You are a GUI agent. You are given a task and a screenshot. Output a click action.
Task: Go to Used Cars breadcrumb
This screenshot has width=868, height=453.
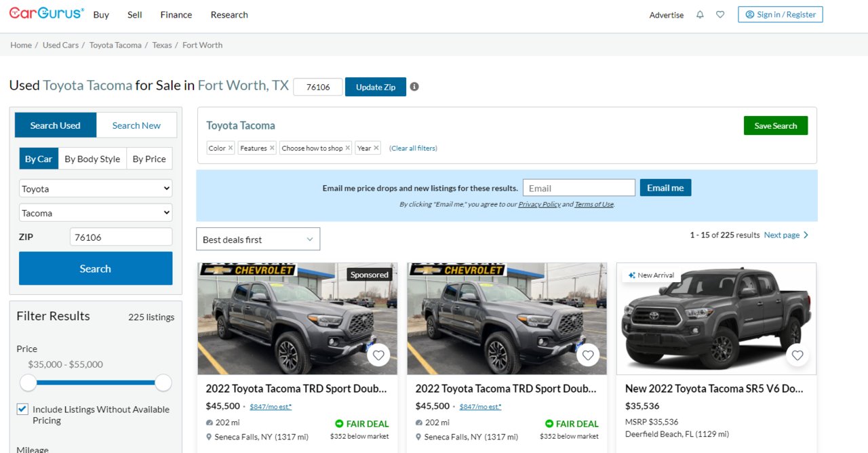point(60,45)
